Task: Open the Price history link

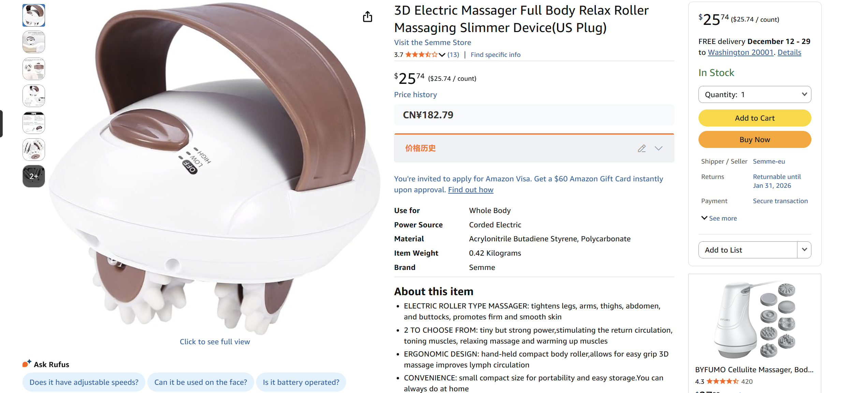Action: coord(415,94)
